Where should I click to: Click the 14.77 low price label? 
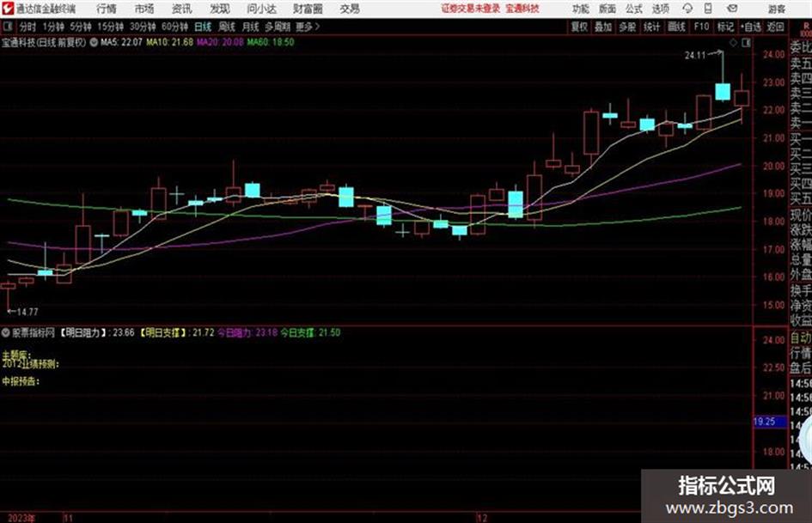(27, 312)
